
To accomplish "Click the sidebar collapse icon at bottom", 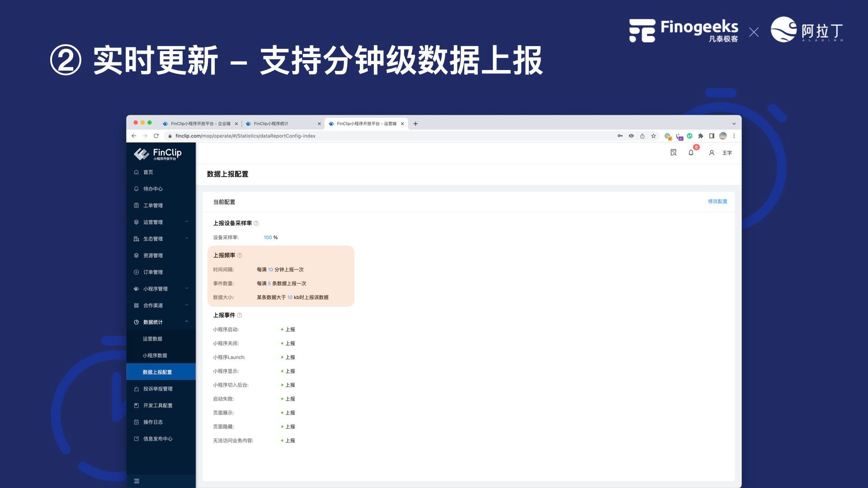I will pos(137,481).
